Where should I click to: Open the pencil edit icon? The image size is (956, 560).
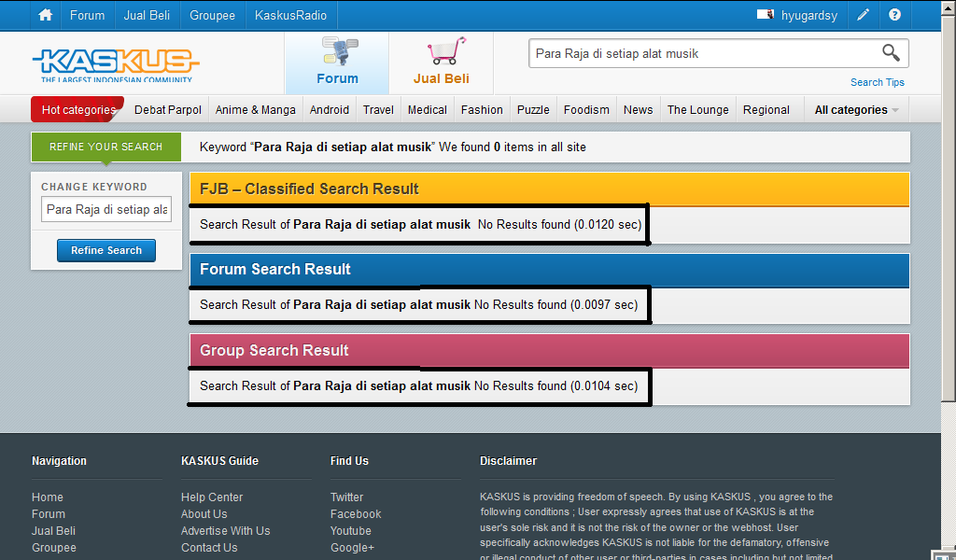click(864, 15)
